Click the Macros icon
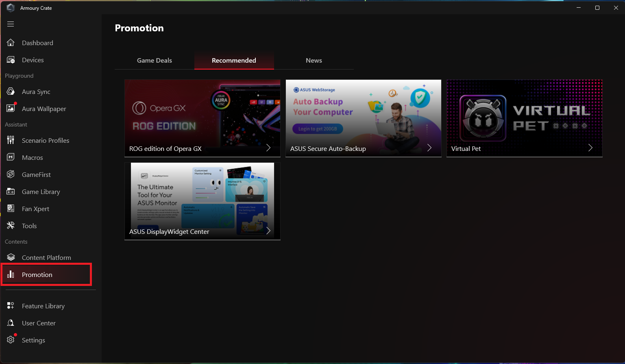625x364 pixels. coord(11,157)
